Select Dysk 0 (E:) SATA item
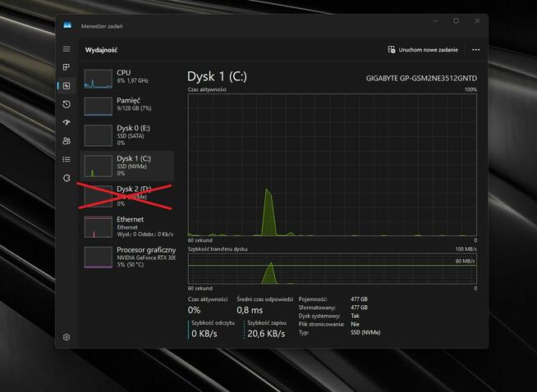This screenshot has height=392, width=537. coord(129,135)
